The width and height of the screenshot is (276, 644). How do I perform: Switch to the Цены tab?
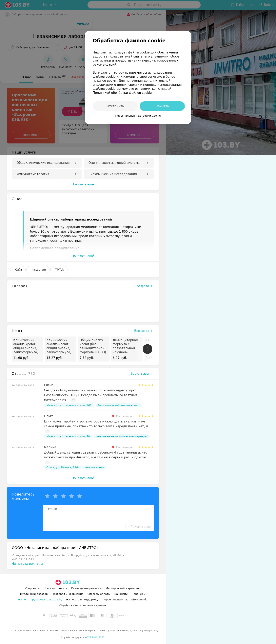point(40,77)
